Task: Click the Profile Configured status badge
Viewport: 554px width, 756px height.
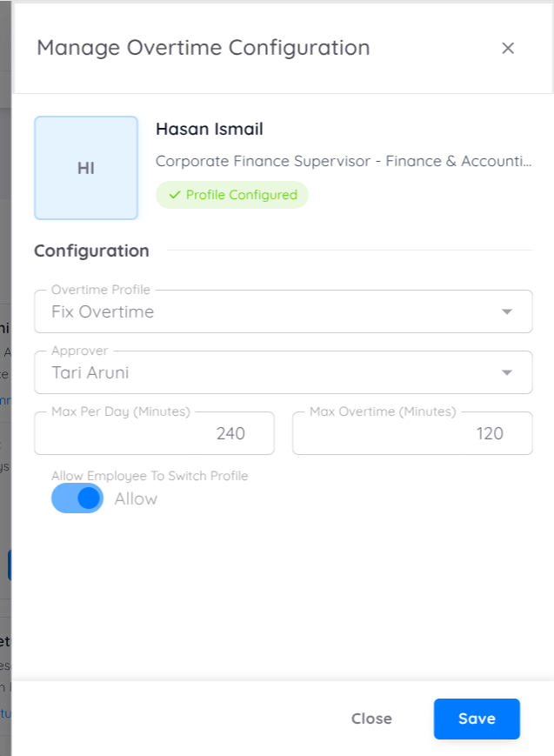Action: pos(231,194)
